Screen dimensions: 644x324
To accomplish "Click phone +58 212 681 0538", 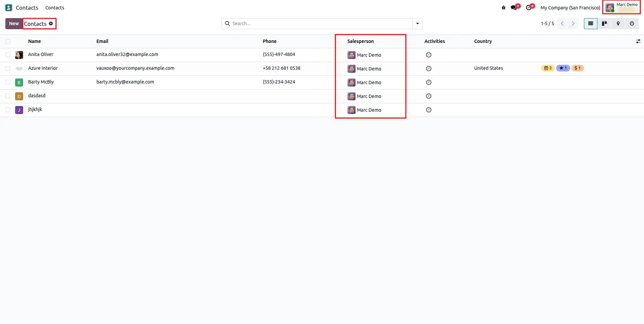I will (281, 68).
